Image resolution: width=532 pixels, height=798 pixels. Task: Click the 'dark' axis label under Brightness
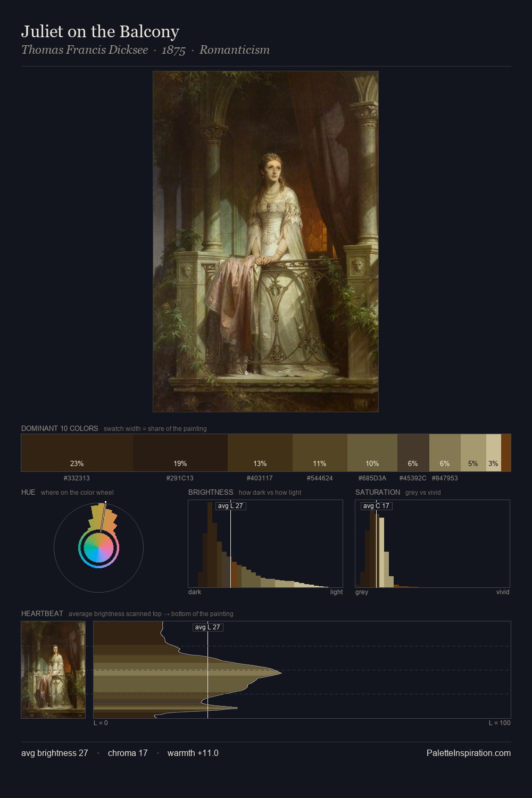(x=195, y=592)
